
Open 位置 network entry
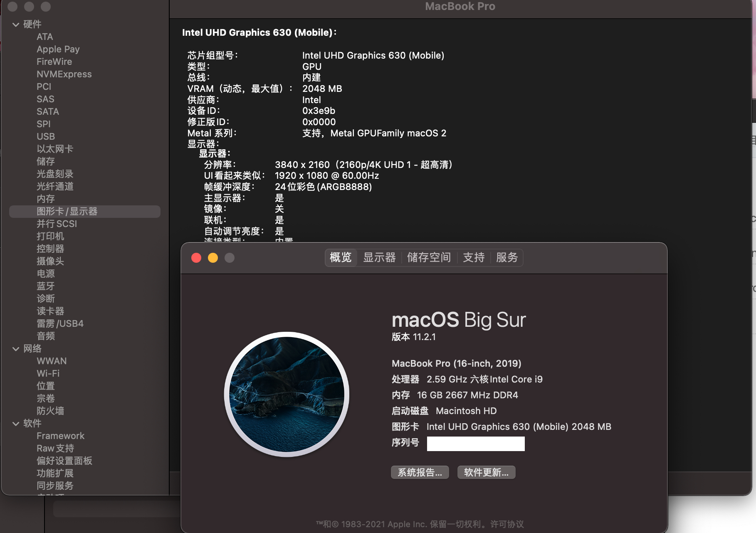point(46,386)
